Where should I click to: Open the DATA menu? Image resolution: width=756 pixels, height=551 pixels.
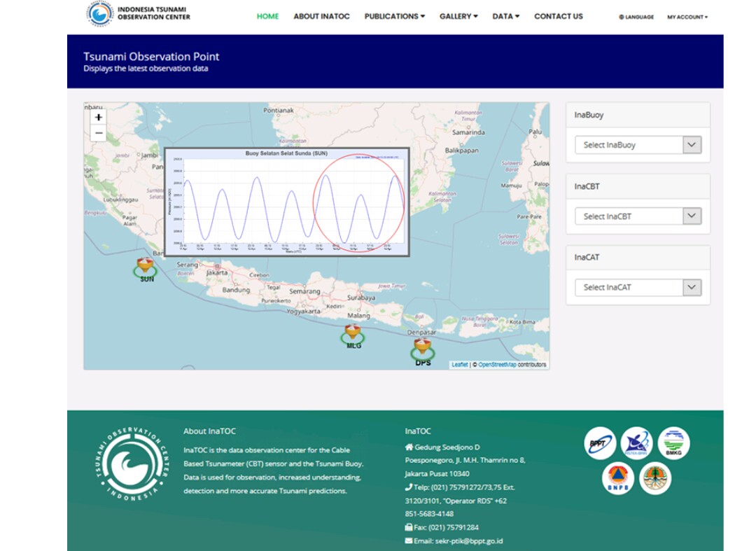pos(505,16)
